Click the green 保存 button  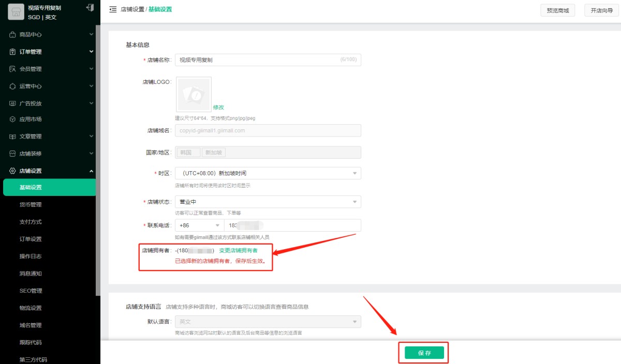[424, 353]
